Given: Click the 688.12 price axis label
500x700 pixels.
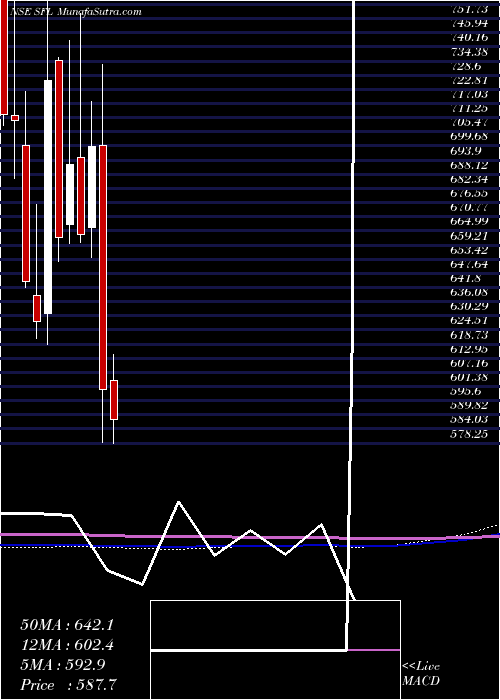Looking at the screenshot, I should (469, 166).
